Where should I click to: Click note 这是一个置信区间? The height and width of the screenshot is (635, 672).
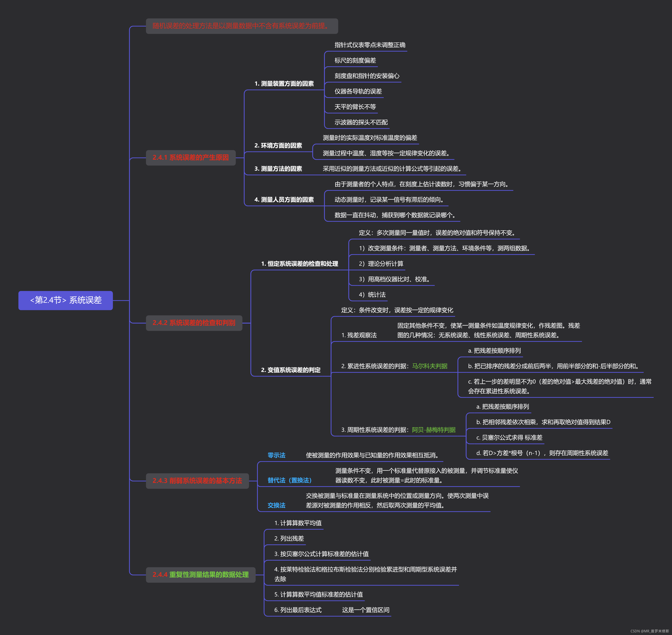(x=365, y=610)
